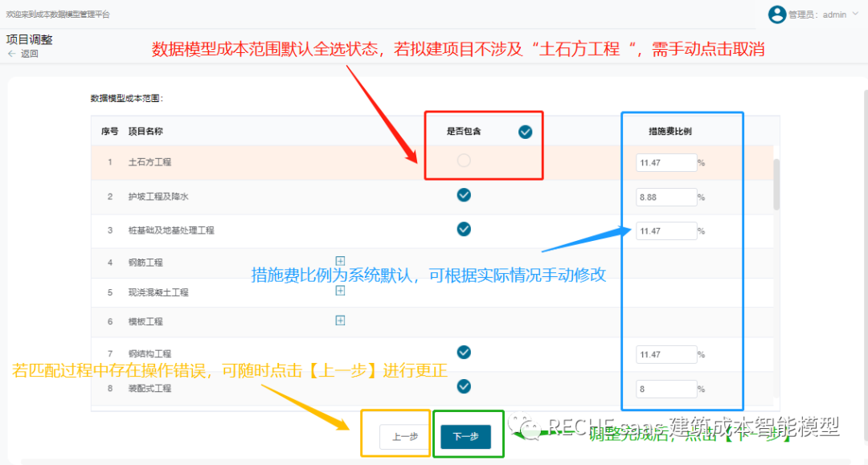This screenshot has width=868, height=465.
Task: Expand the 现浇混凝土工程 row plus icon
Action: pos(340,291)
